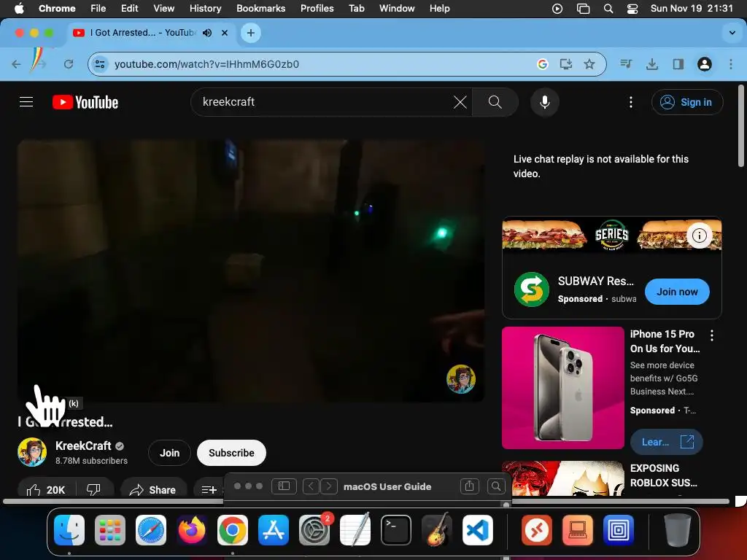Toggle sidebar in macOS User Guide window

pyautogui.click(x=284, y=486)
